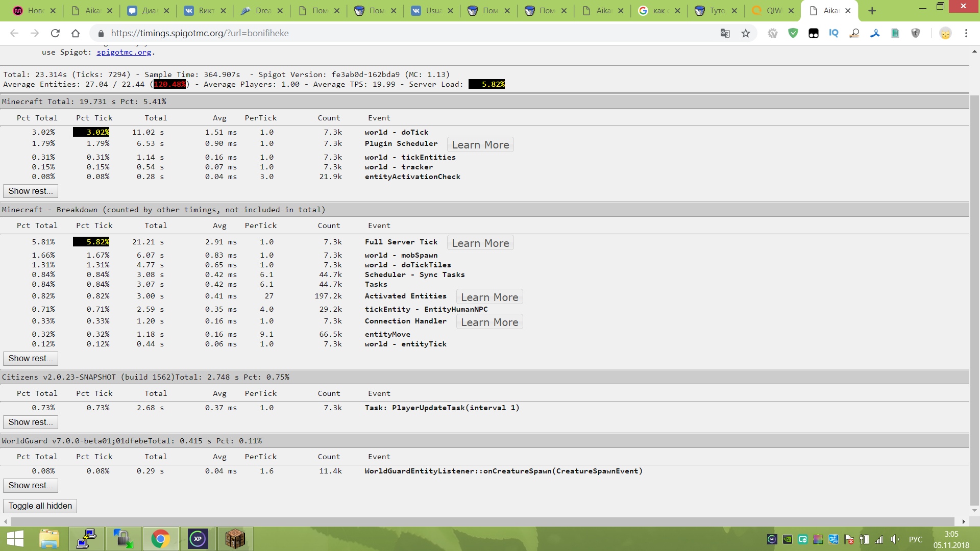
Task: Click the 'world - doTickTiles' event
Action: click(408, 265)
